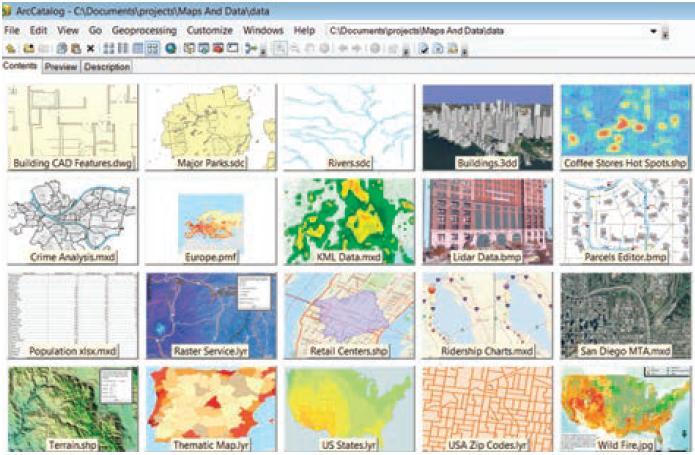The image size is (695, 455).
Task: Open the Go menu
Action: click(95, 31)
